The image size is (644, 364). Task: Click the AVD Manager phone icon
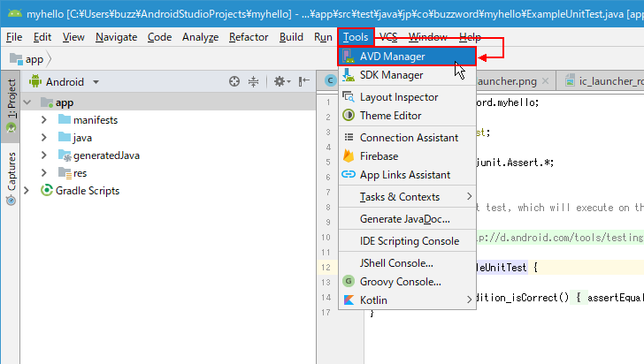coord(349,57)
